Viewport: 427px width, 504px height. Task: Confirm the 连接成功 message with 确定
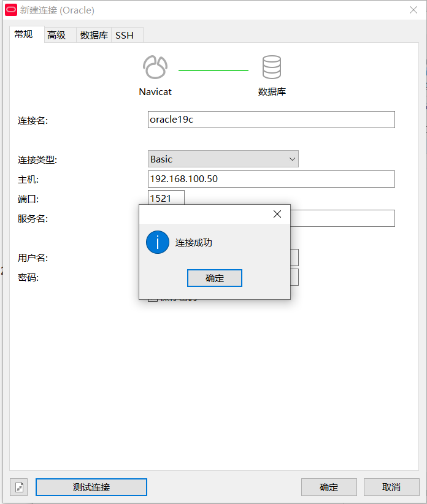(215, 278)
